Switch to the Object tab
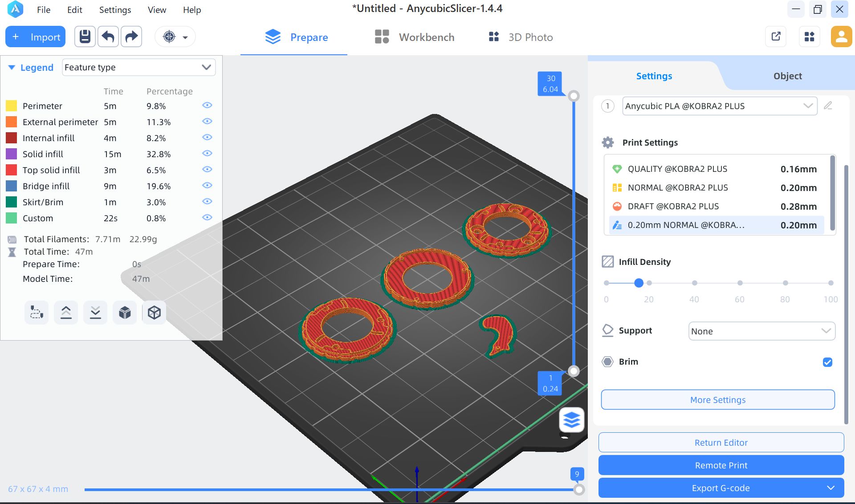 pyautogui.click(x=787, y=76)
